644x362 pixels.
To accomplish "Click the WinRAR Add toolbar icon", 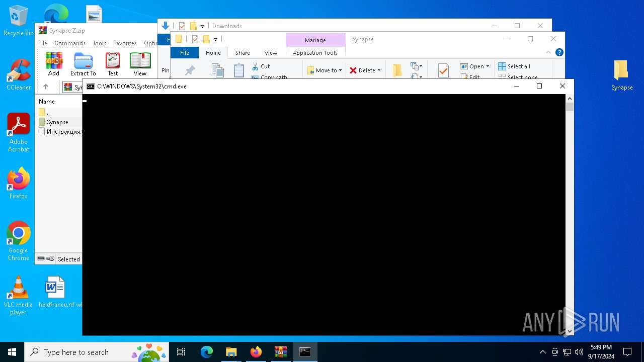I will (x=54, y=64).
